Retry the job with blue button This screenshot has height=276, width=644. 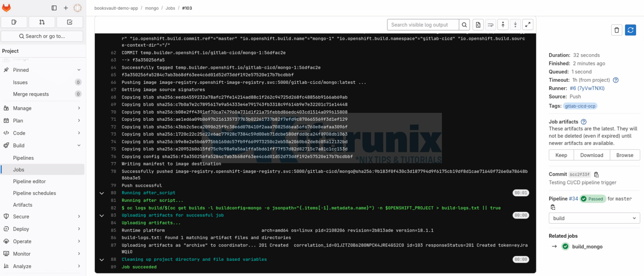(x=630, y=30)
